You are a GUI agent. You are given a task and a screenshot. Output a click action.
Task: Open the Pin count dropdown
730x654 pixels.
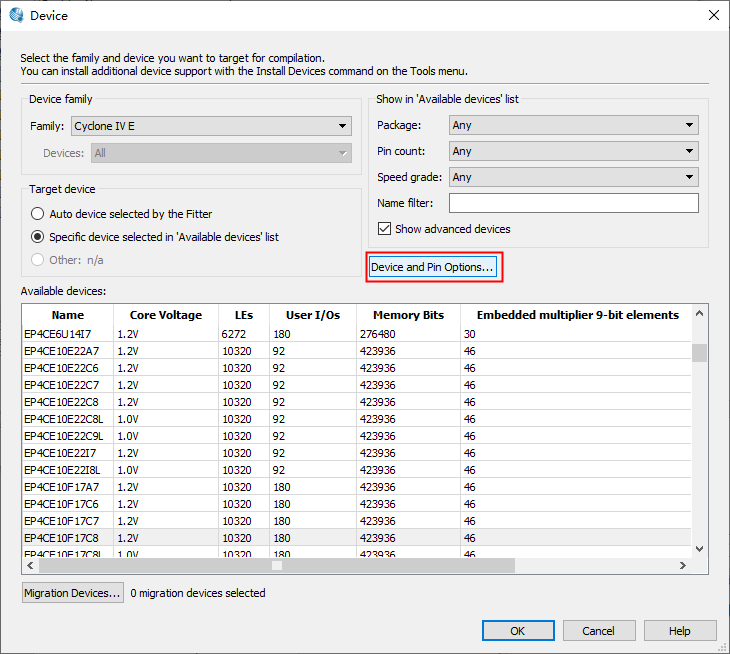click(573, 151)
